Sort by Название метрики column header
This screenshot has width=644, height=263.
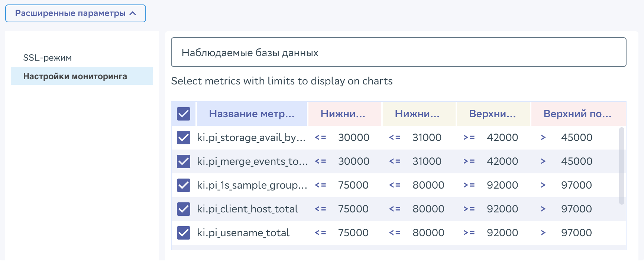(252, 114)
